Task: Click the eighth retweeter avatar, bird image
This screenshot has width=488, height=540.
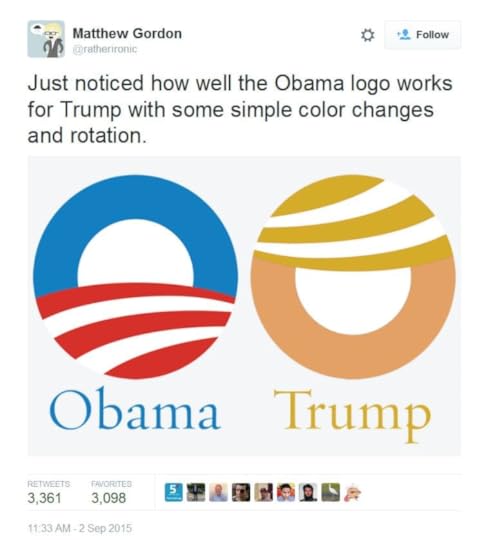Action: point(331,492)
